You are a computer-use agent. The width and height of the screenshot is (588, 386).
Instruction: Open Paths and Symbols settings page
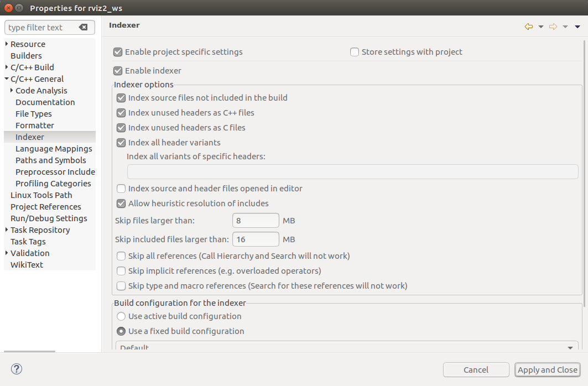[x=51, y=160]
